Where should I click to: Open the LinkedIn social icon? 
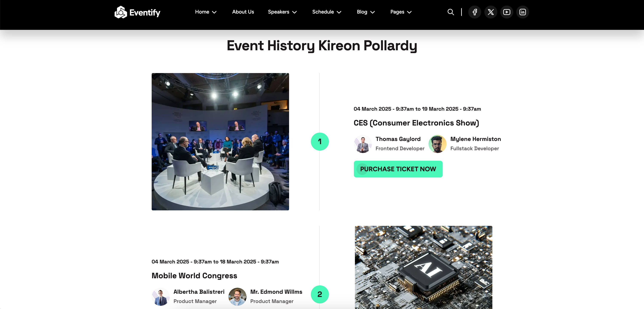(x=522, y=12)
